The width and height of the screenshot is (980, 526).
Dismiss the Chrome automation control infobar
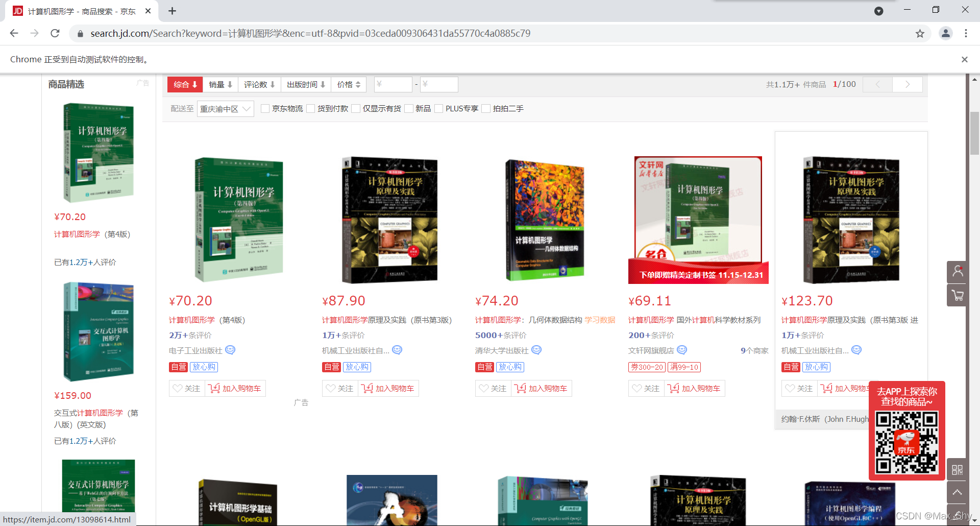point(965,59)
